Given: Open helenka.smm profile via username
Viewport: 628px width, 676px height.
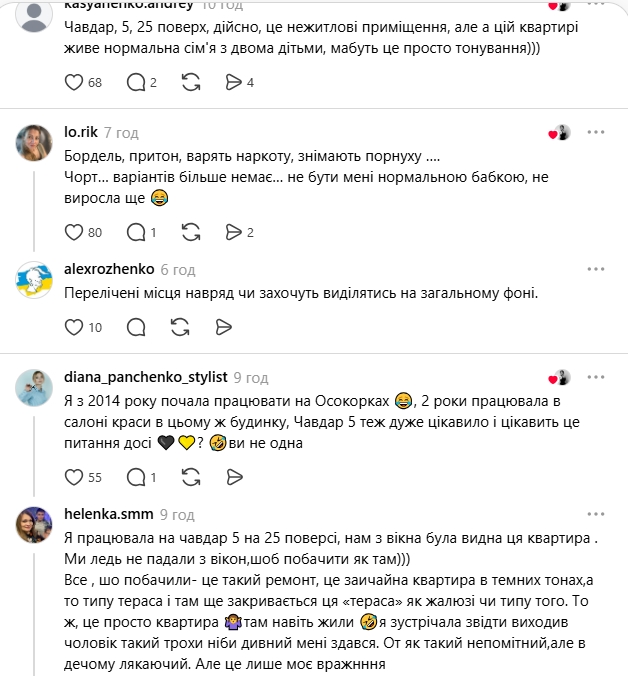Looking at the screenshot, I should click(x=104, y=515).
